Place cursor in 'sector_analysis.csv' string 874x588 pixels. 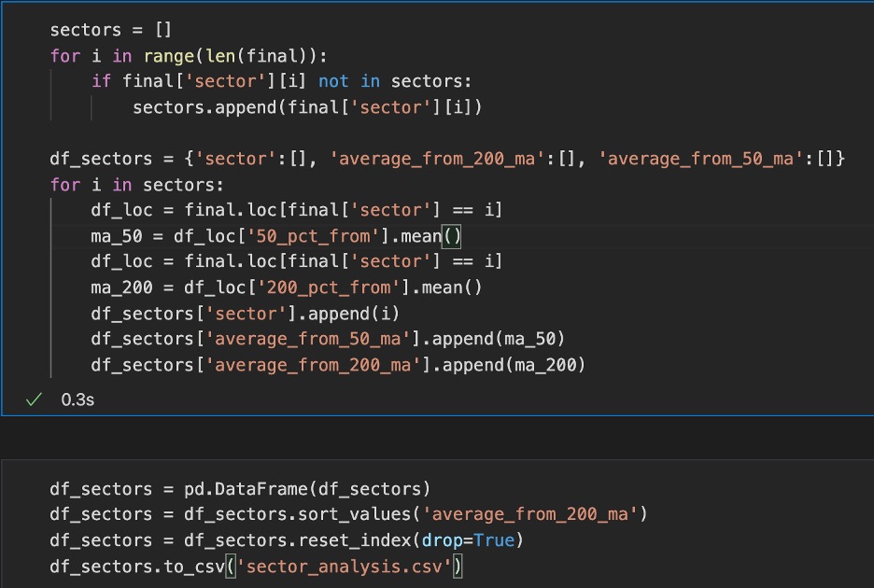point(344,567)
